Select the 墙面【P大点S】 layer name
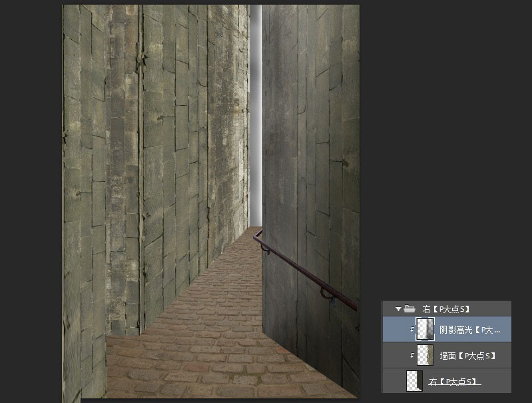Viewport: 532px width, 403px height. 467,356
